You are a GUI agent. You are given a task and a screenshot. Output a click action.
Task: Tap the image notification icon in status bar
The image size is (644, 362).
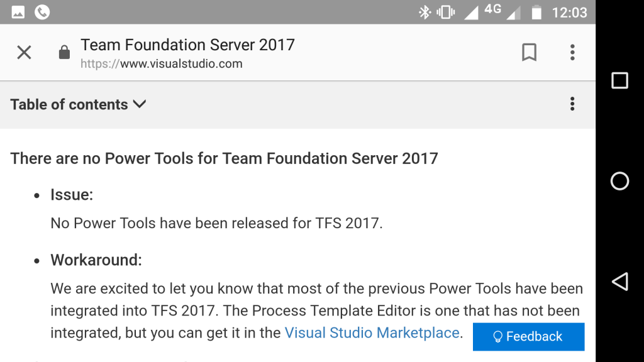[x=18, y=13]
